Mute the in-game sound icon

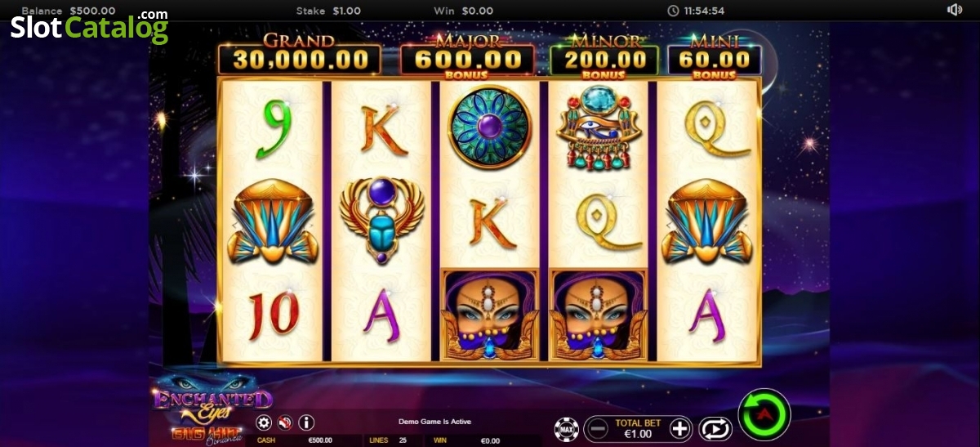285,422
